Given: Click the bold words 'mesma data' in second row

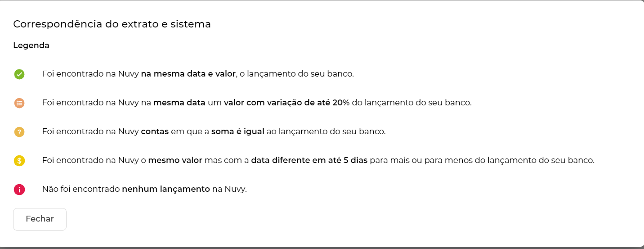Looking at the screenshot, I should pyautogui.click(x=179, y=103).
